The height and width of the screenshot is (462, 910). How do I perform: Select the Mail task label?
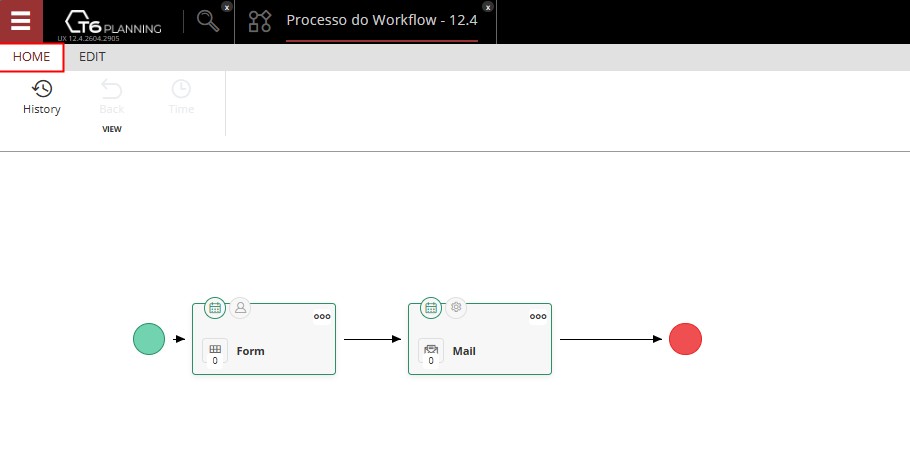464,351
